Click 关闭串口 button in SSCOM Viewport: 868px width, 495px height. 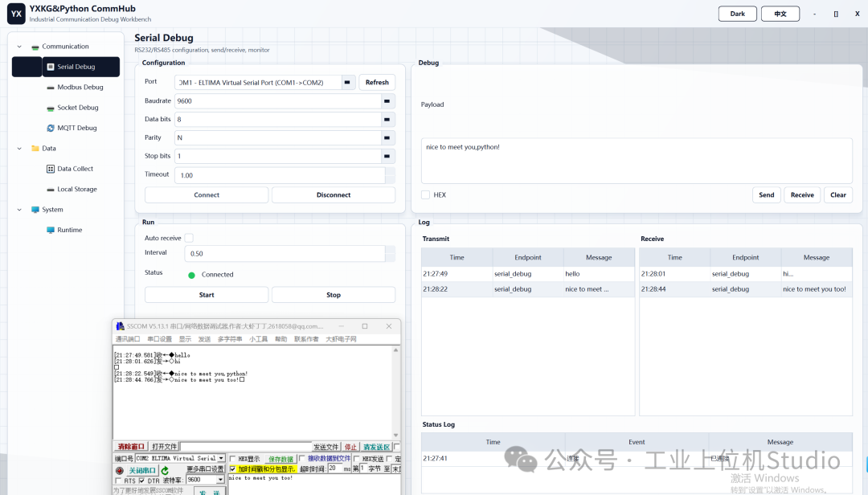(141, 471)
